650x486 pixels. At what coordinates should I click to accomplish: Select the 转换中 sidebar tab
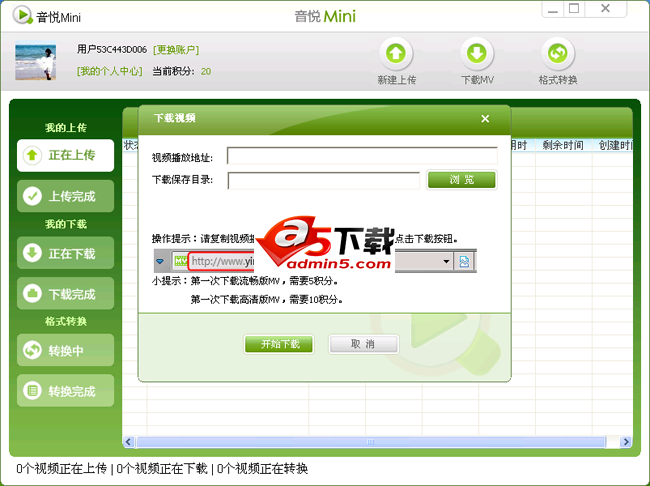65,350
